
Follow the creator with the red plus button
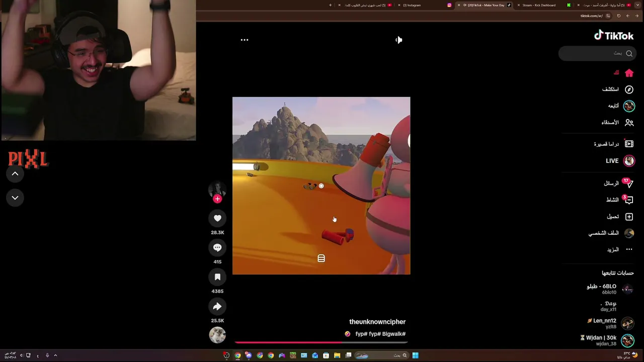(x=217, y=199)
